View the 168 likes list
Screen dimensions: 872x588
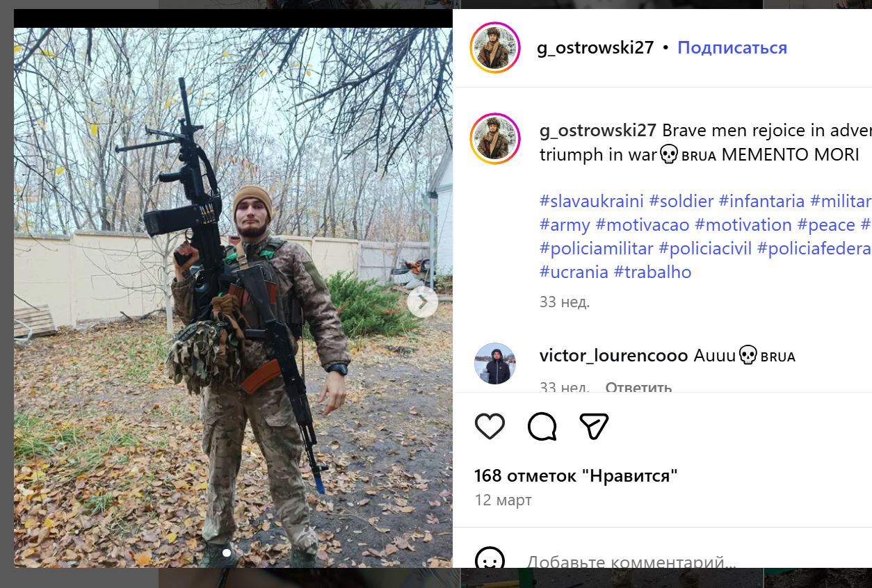[576, 476]
